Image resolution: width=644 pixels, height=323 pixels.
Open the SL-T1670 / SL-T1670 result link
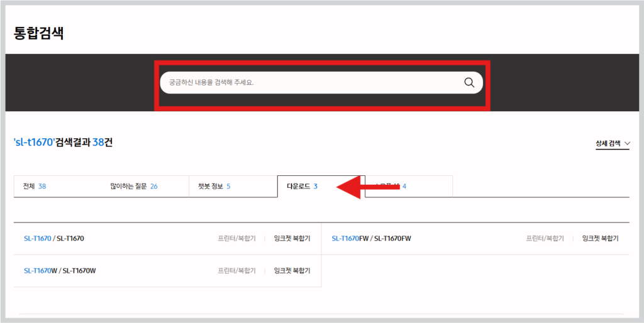point(54,238)
